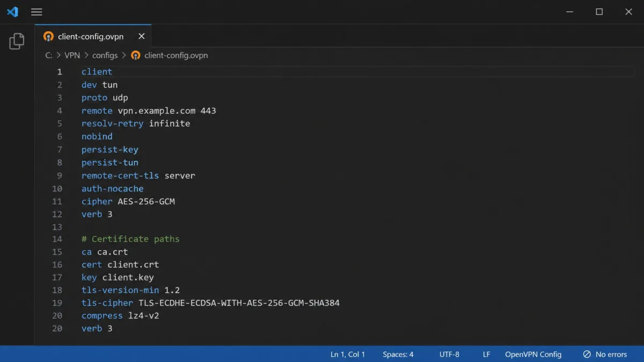Viewport: 644px width, 362px height.
Task: Open Ln 1, Col 1 go-to-line indicator
Action: pos(348,354)
